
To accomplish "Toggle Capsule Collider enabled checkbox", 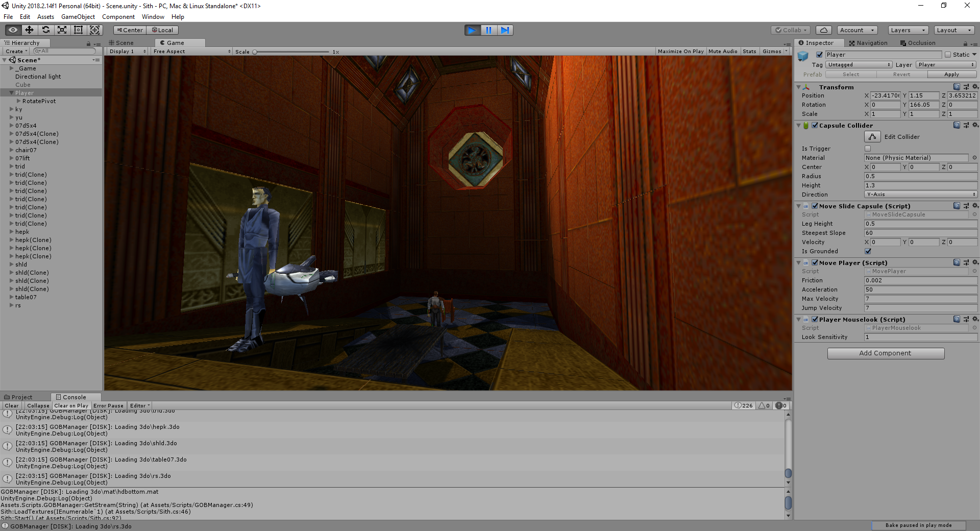I will pyautogui.click(x=815, y=126).
